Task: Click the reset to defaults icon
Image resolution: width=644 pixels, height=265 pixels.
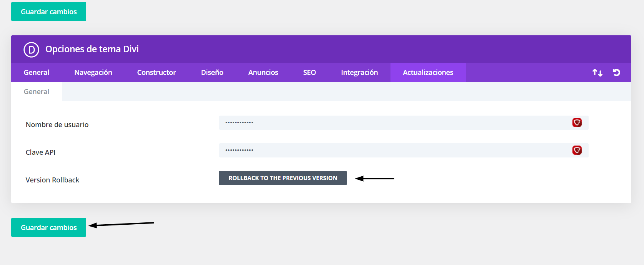Action: pyautogui.click(x=616, y=72)
